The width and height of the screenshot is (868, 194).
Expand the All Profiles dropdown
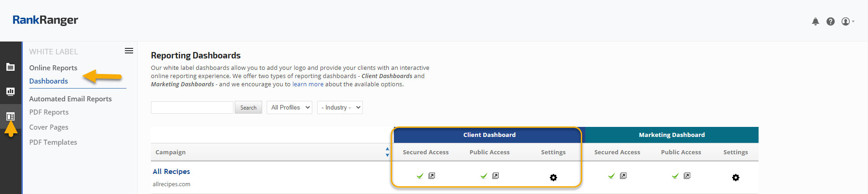(289, 108)
